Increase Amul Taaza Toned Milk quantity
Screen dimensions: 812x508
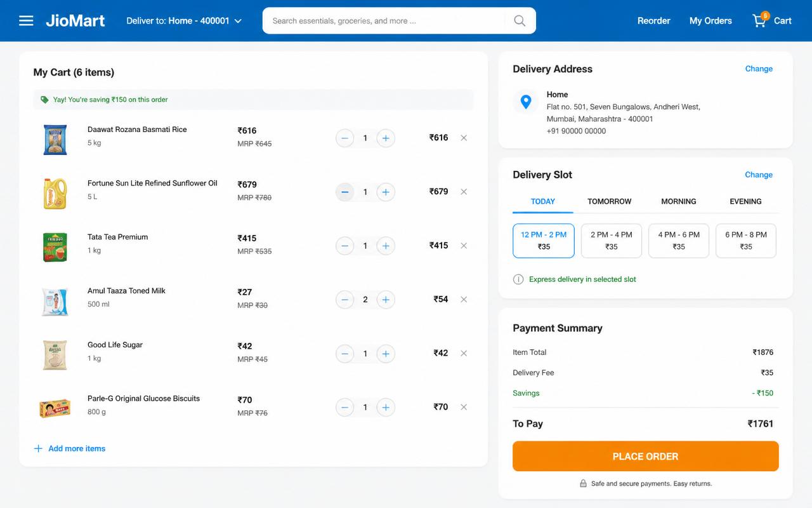386,300
